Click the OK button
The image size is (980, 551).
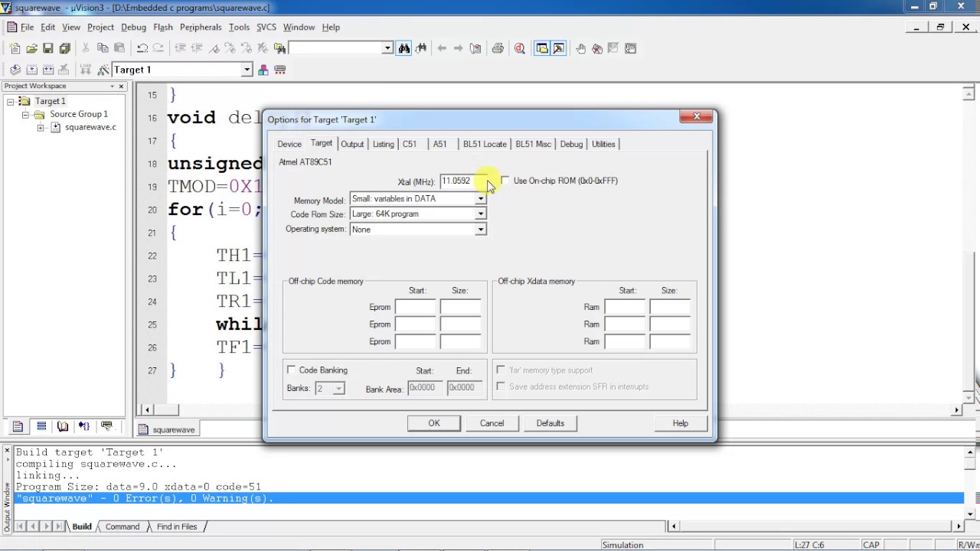pyautogui.click(x=434, y=423)
